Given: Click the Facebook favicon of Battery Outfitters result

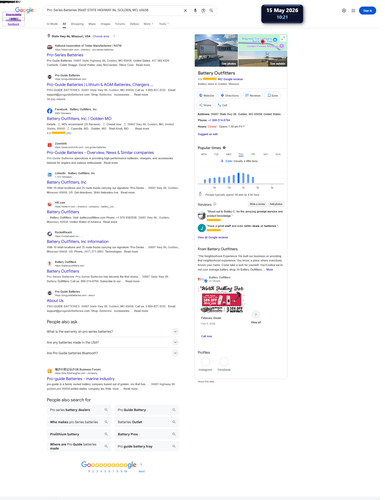Looking at the screenshot, I should [x=49, y=111].
